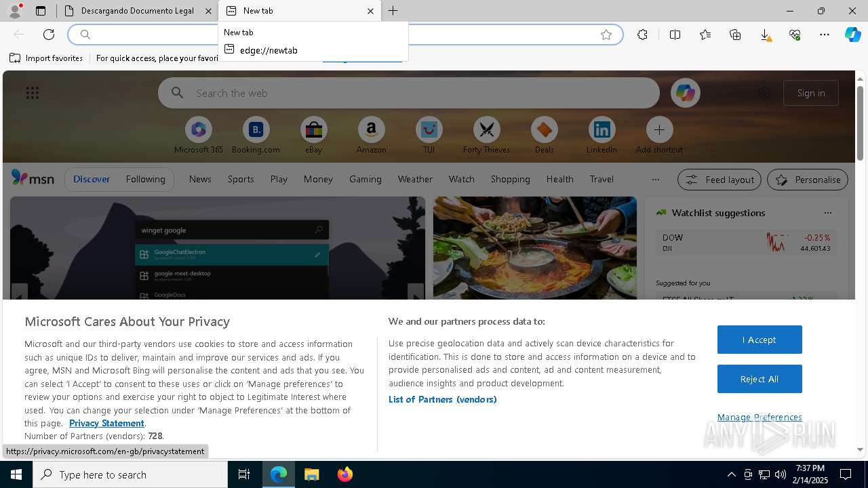Open Booking.com shortcut
Image resolution: width=868 pixels, height=488 pixels.
point(256,136)
